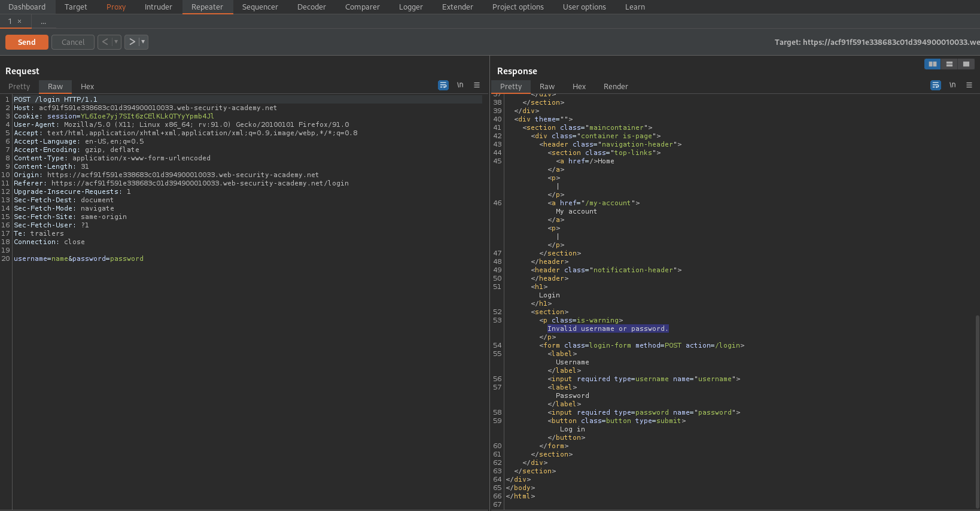Go back to previous request in history

105,42
